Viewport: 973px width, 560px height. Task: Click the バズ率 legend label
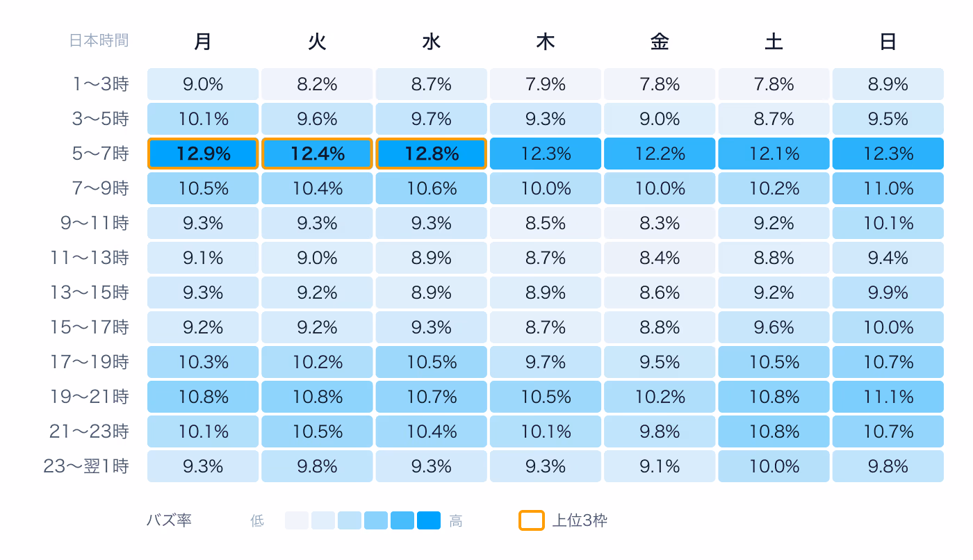tap(169, 520)
